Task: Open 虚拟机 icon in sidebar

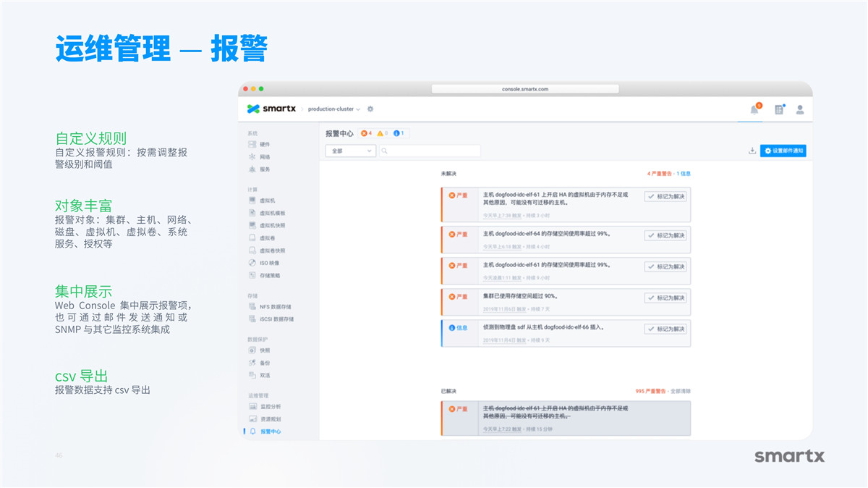Action: tap(252, 201)
